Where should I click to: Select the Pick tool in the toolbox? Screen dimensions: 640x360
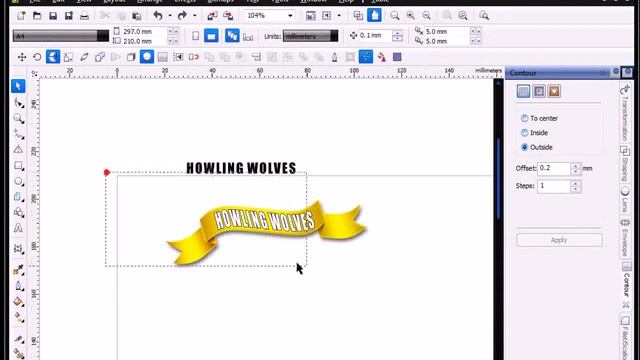[18, 86]
